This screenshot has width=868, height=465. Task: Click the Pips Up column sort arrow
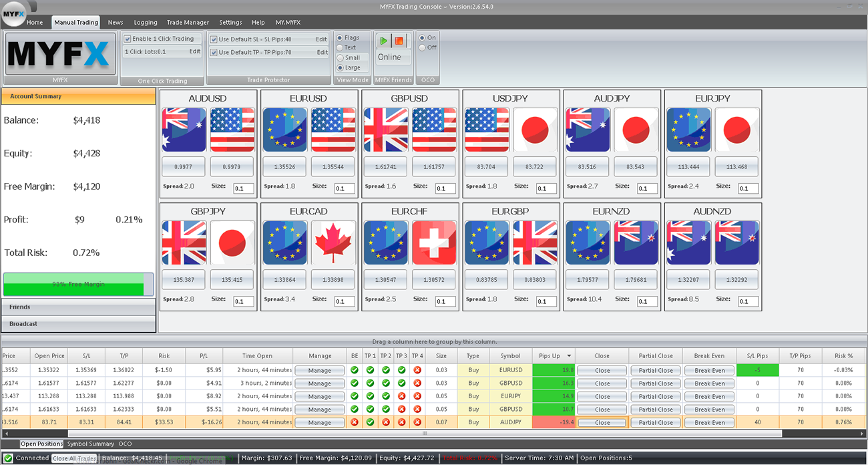(569, 356)
